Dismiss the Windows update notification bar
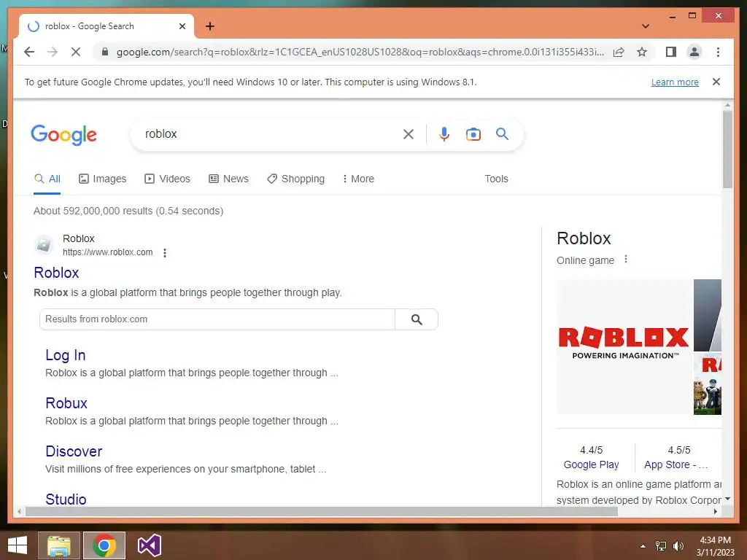Screen dimensions: 747x560 pyautogui.click(x=716, y=82)
